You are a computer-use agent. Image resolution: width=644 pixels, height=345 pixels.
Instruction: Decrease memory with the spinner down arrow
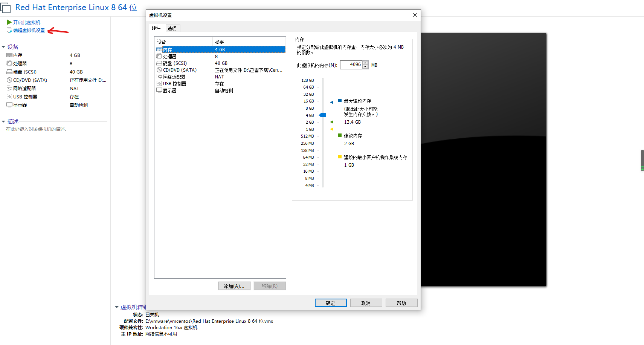[x=365, y=67]
